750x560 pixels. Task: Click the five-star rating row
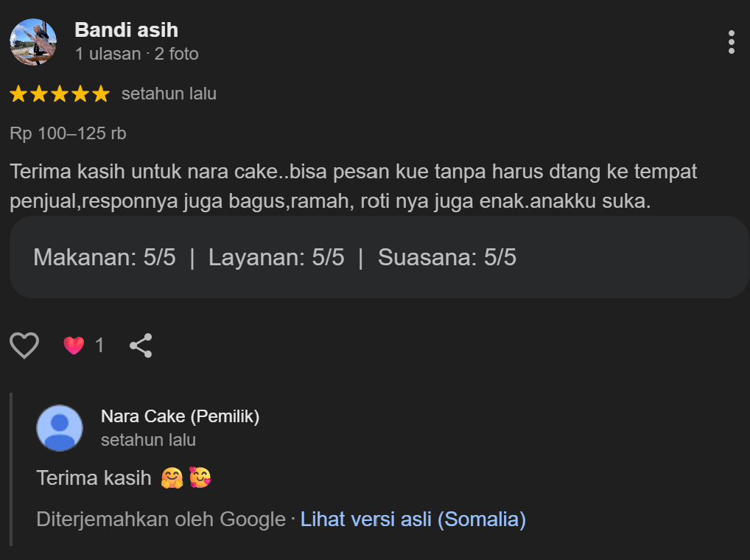(60, 93)
